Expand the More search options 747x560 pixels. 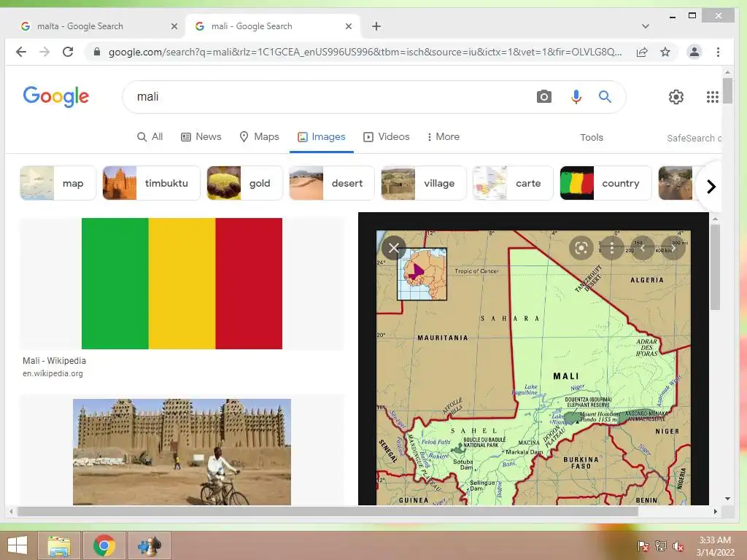444,137
